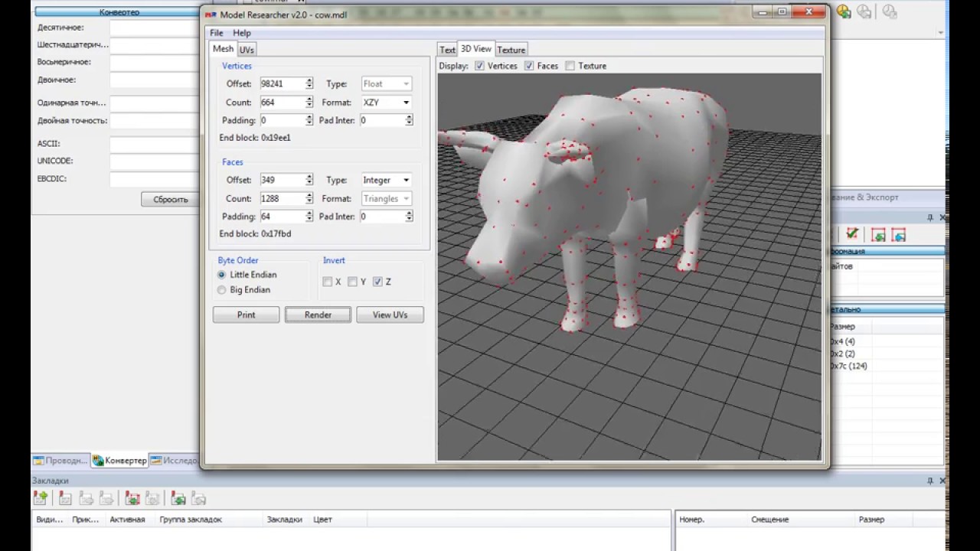The height and width of the screenshot is (551, 980).
Task: Select Big Endian byte order
Action: (x=222, y=290)
